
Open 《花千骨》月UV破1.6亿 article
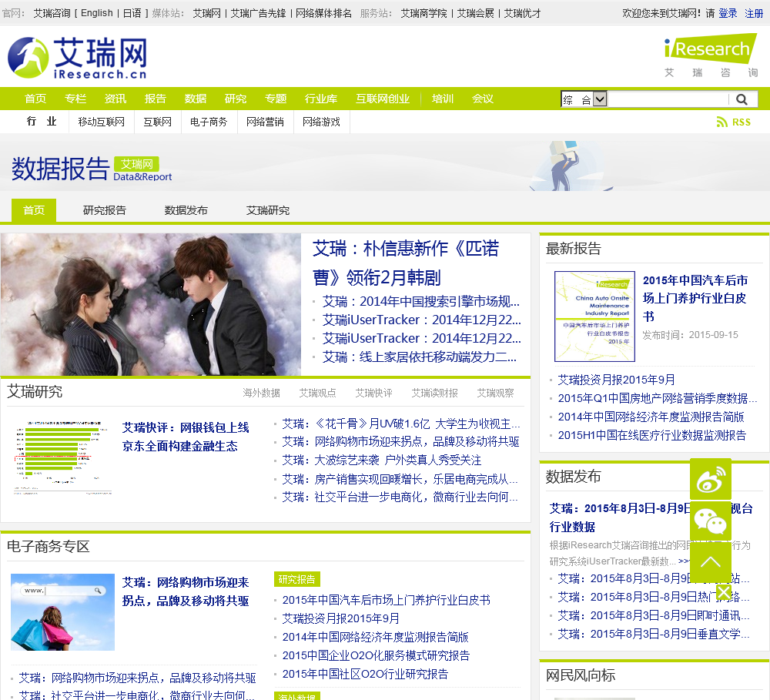400,424
